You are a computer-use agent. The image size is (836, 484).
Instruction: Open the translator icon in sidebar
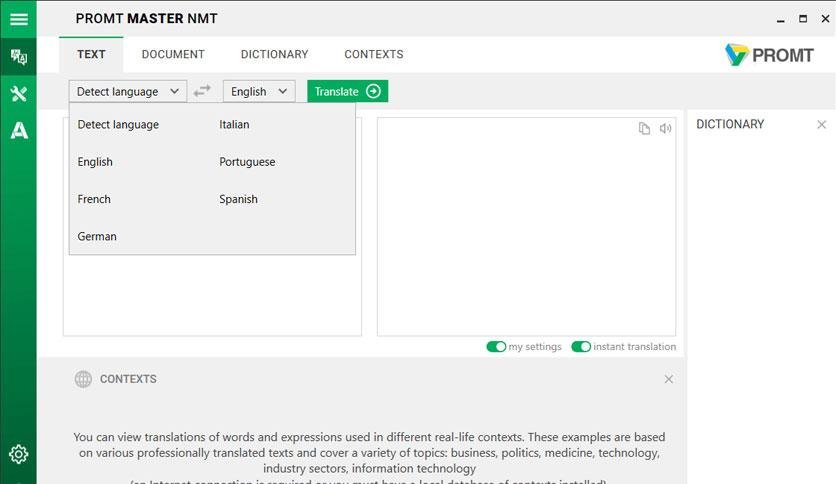[x=19, y=56]
